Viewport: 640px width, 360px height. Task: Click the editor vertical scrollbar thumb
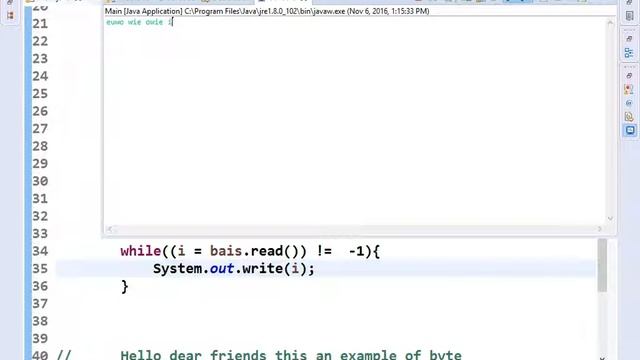pos(602,265)
